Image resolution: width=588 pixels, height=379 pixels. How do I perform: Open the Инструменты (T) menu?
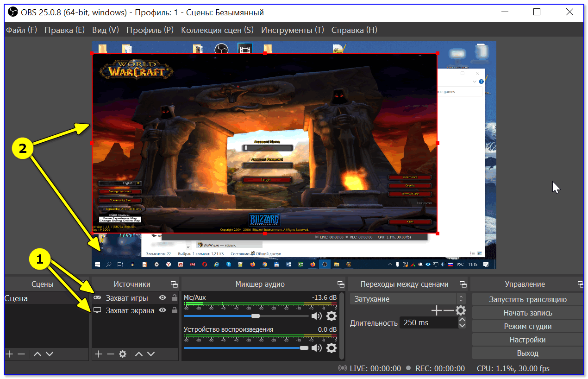coord(293,30)
